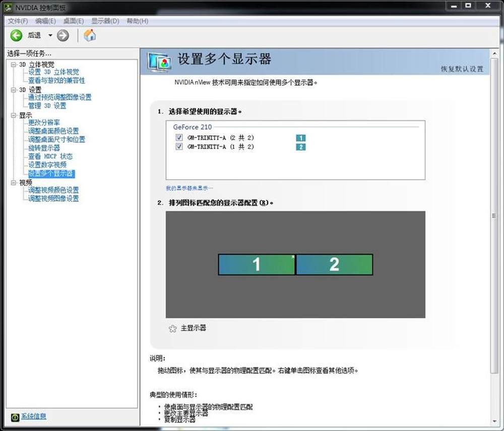The width and height of the screenshot is (504, 431).
Task: Click the multiple displays header icon
Action: point(159,62)
